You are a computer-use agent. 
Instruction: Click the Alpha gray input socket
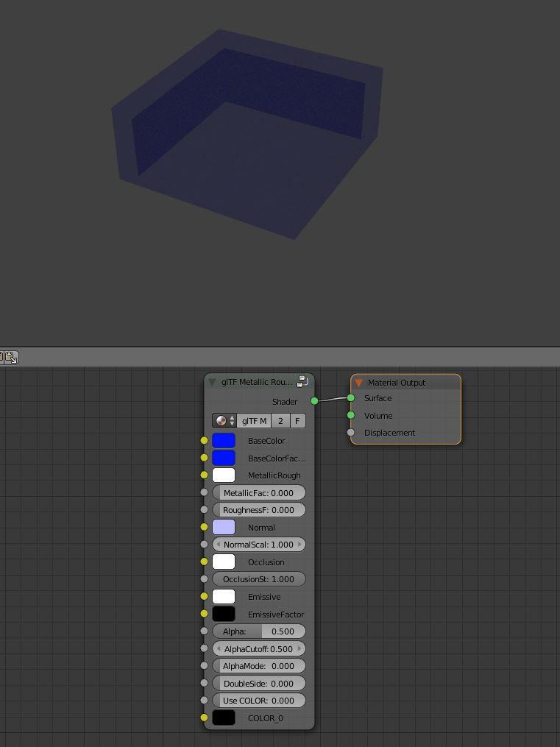pos(205,631)
